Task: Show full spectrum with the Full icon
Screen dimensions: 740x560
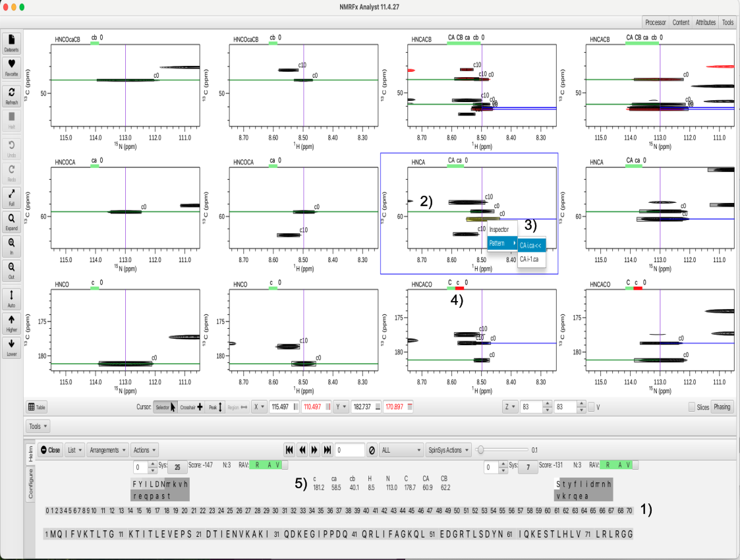Action: (11, 197)
